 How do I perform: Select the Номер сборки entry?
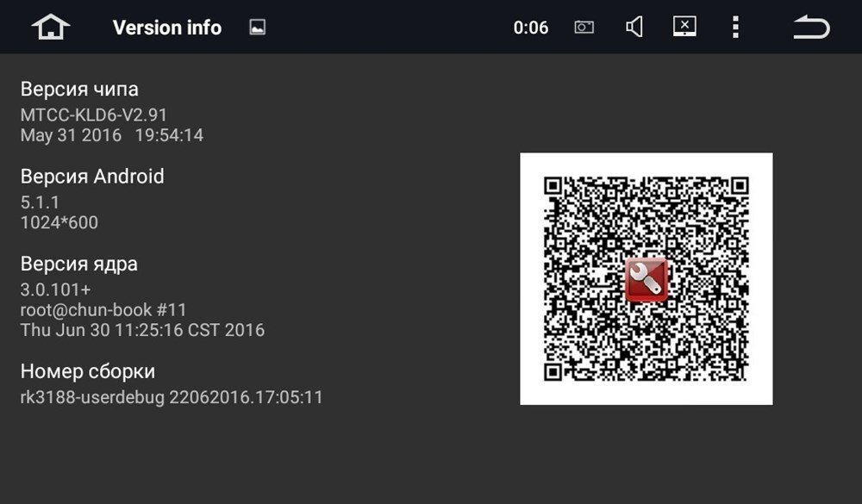[87, 371]
